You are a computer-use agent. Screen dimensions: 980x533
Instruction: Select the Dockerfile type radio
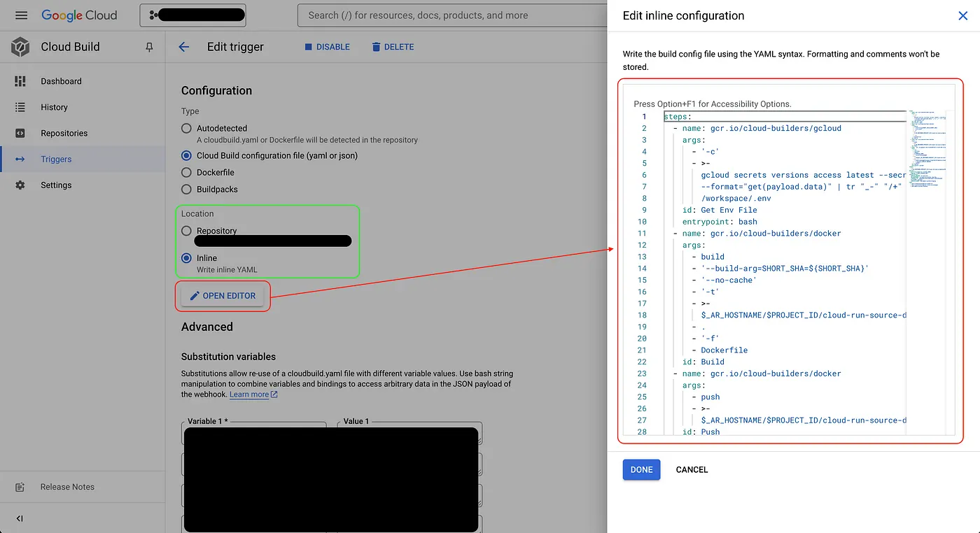click(186, 172)
